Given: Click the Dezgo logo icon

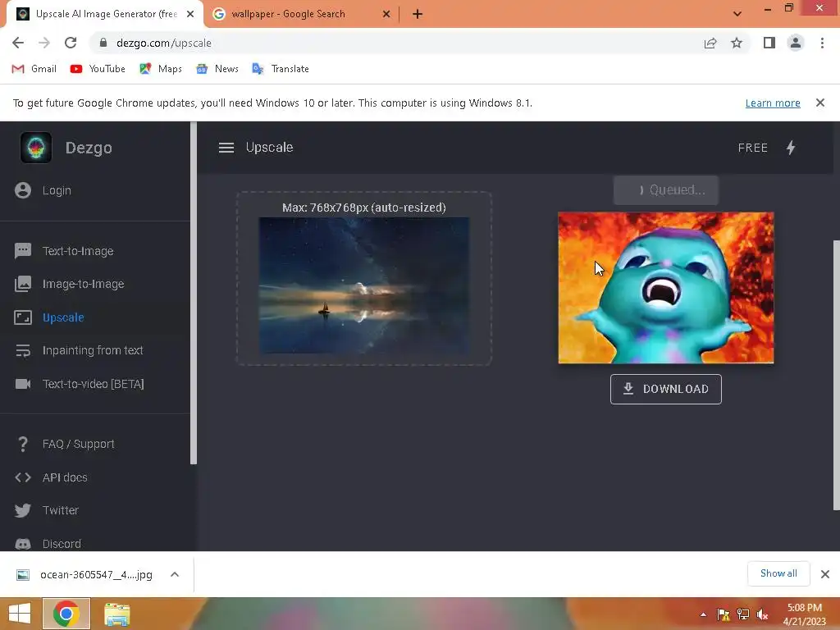Looking at the screenshot, I should [x=36, y=148].
